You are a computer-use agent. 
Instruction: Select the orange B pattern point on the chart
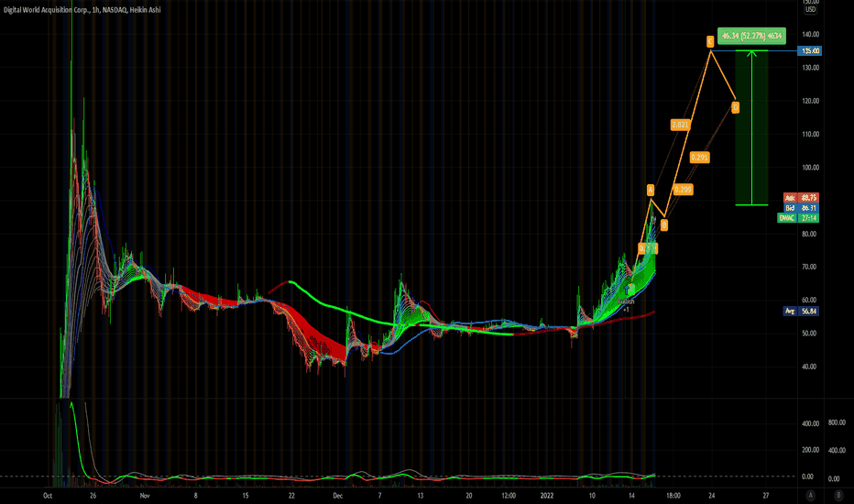(664, 225)
